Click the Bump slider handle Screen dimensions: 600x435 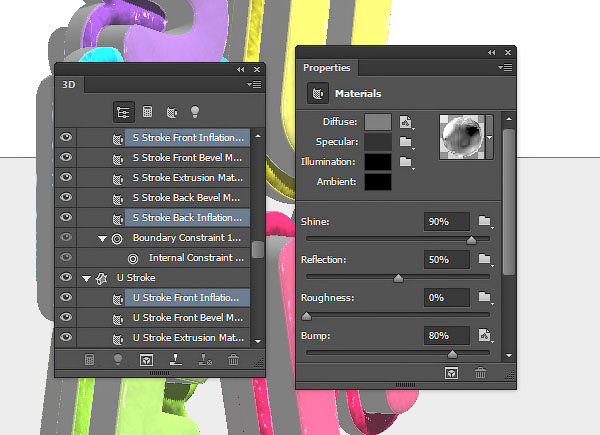click(x=452, y=354)
